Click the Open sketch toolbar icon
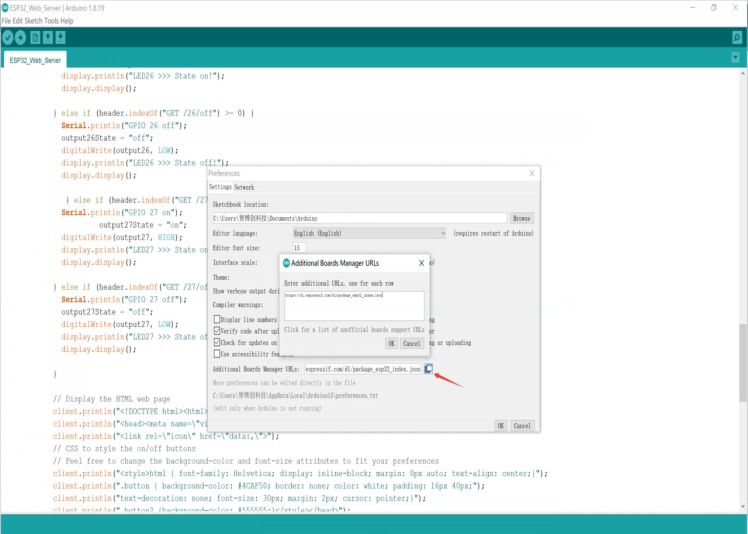This screenshot has height=534, width=748. coord(48,37)
